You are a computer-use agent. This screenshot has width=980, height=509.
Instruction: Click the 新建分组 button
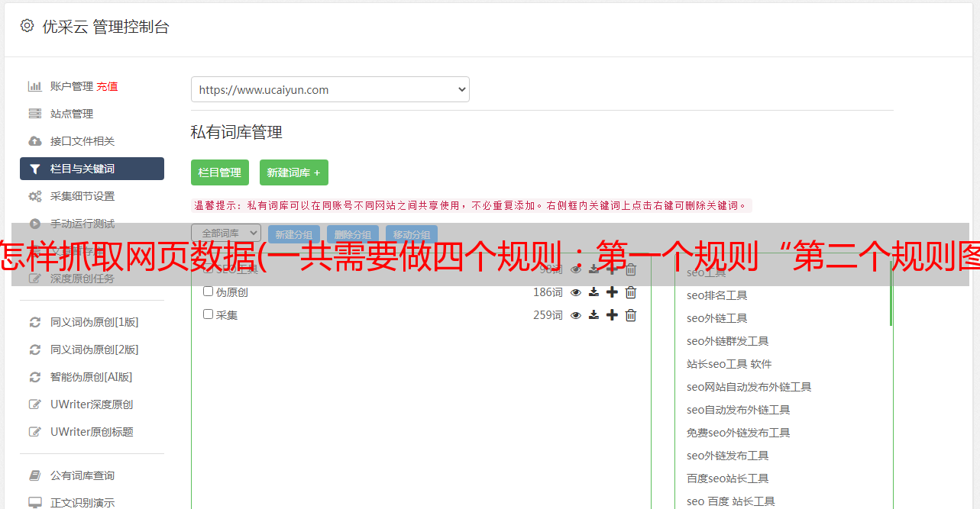(x=294, y=234)
